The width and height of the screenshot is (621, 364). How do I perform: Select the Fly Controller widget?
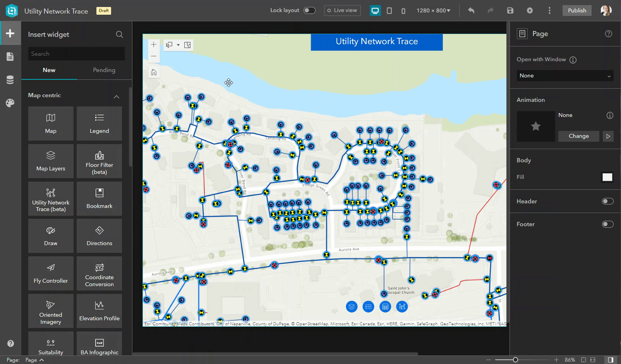pos(50,273)
